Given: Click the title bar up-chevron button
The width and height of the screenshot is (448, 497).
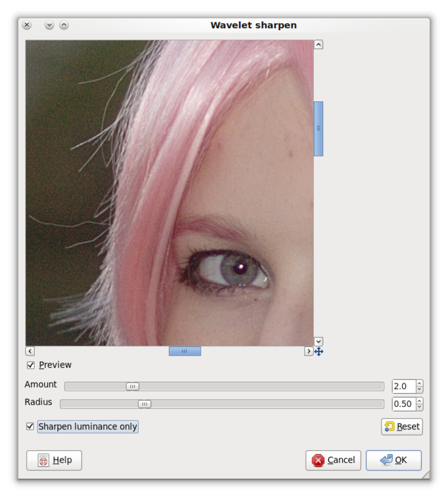Looking at the screenshot, I should (64, 25).
